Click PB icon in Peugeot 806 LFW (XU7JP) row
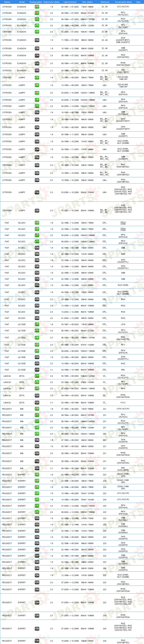The image size is (144, 644). click(37, 409)
